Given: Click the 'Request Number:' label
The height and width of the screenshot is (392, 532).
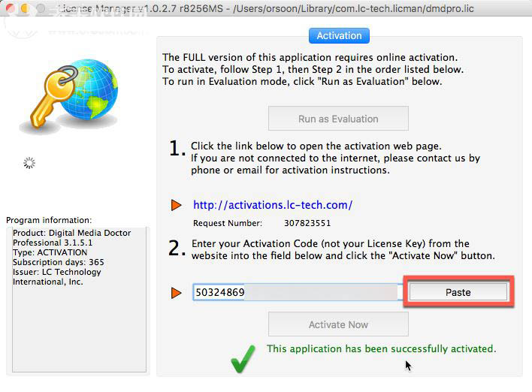Looking at the screenshot, I should pyautogui.click(x=228, y=223).
